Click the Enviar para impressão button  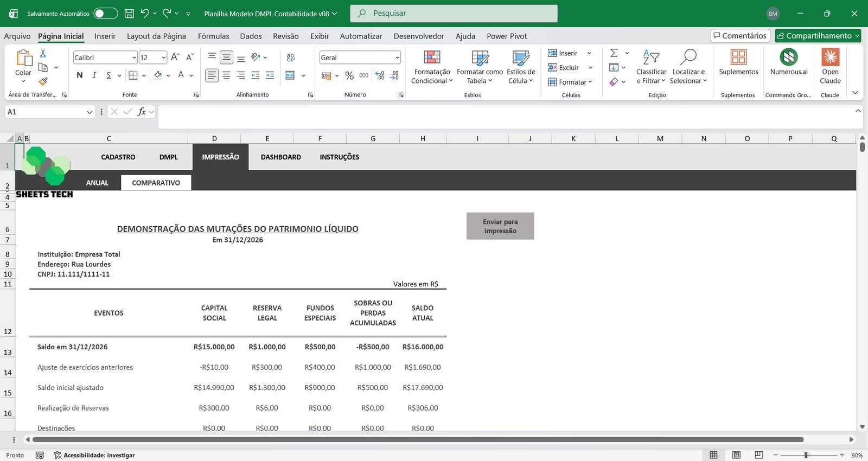pos(500,226)
